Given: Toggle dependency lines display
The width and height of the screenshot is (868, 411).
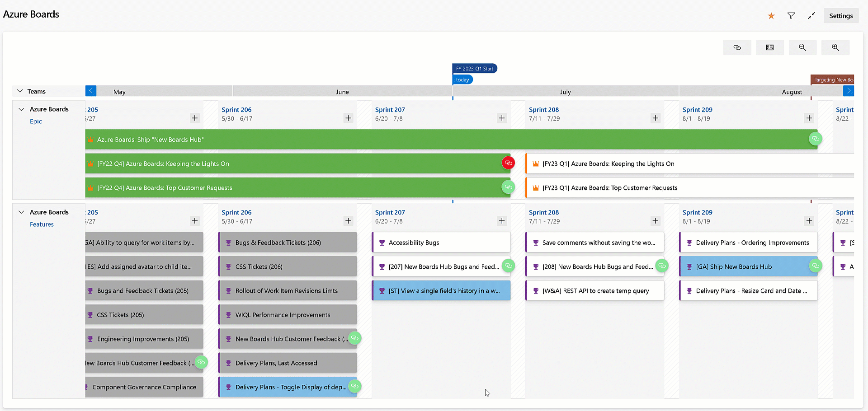Looking at the screenshot, I should coord(737,47).
